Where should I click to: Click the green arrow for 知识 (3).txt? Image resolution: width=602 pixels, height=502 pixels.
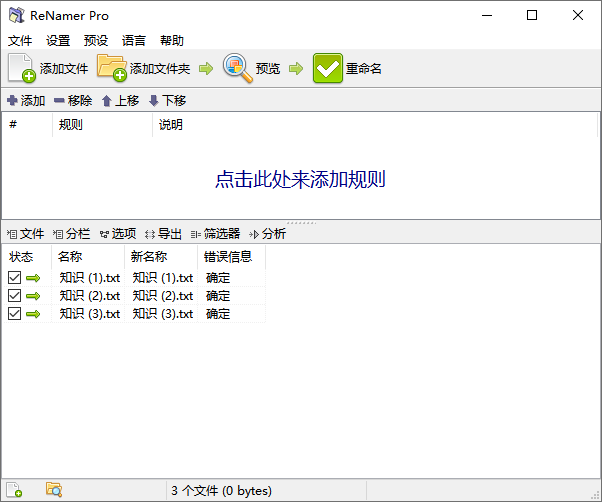pos(33,314)
